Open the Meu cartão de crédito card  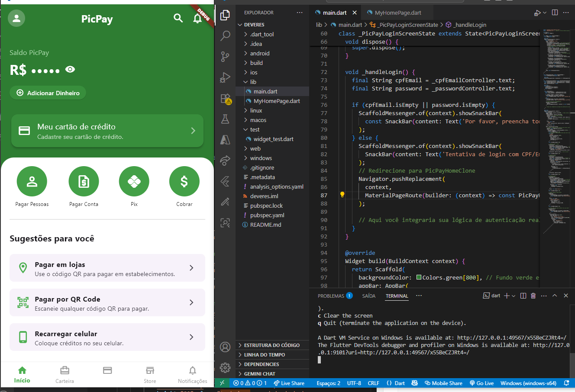pyautogui.click(x=107, y=131)
